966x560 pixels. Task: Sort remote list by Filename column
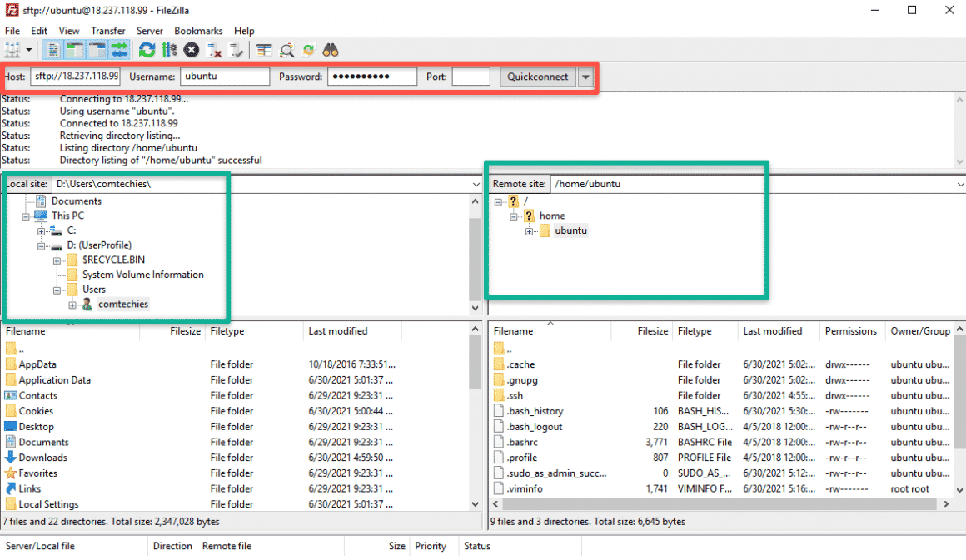tap(550, 330)
